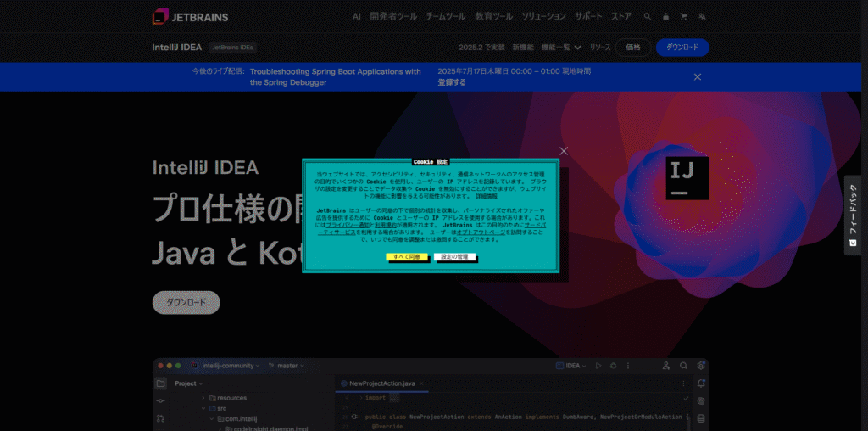Viewport: 868px width, 431px height.
Task: Click the Run triangle icon in IDE toolbar
Action: [598, 366]
